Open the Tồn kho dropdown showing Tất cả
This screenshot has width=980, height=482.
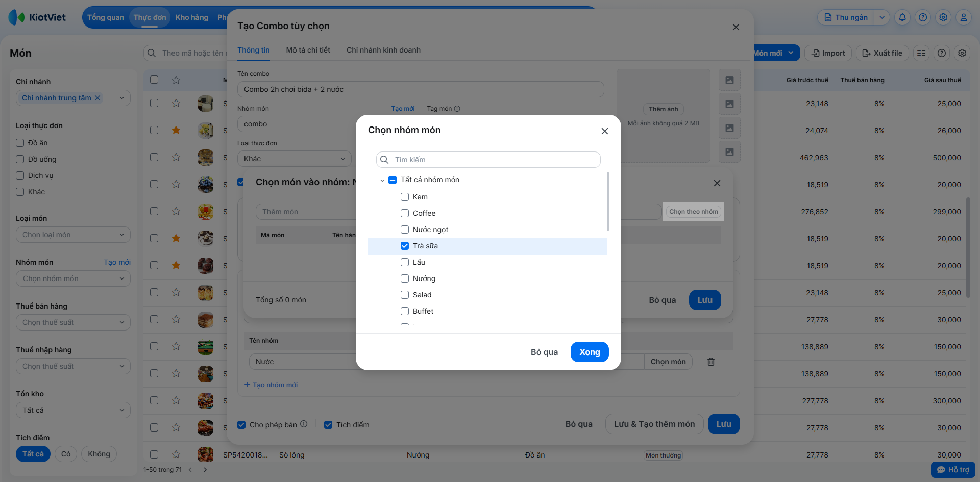73,410
